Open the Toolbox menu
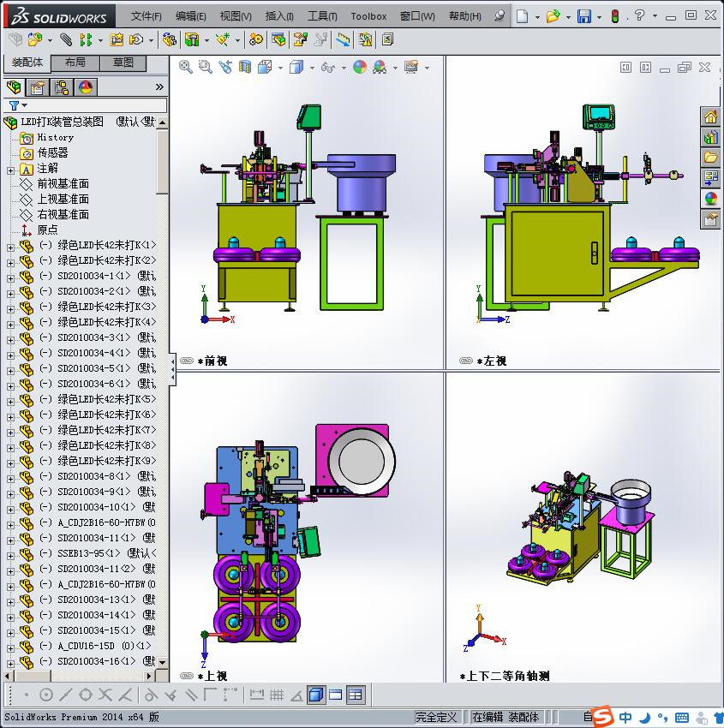Viewport: 724px width, 728px height. (x=368, y=16)
